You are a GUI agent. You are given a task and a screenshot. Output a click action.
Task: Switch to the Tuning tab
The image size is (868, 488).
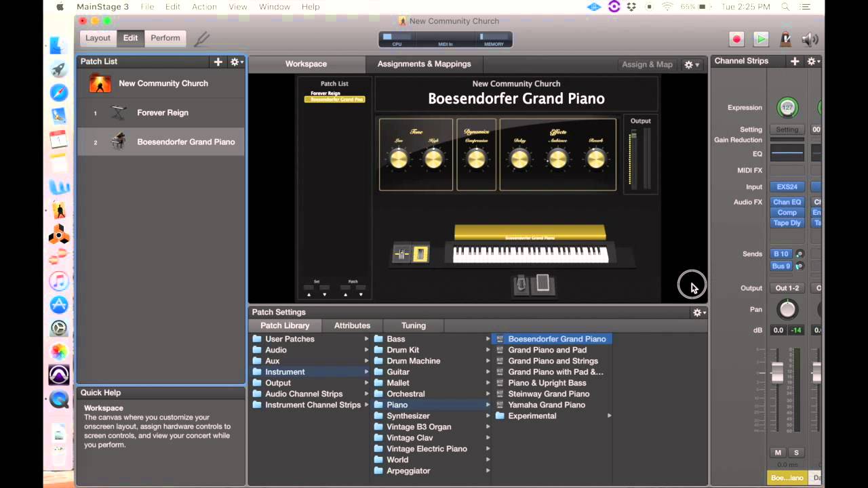(414, 326)
